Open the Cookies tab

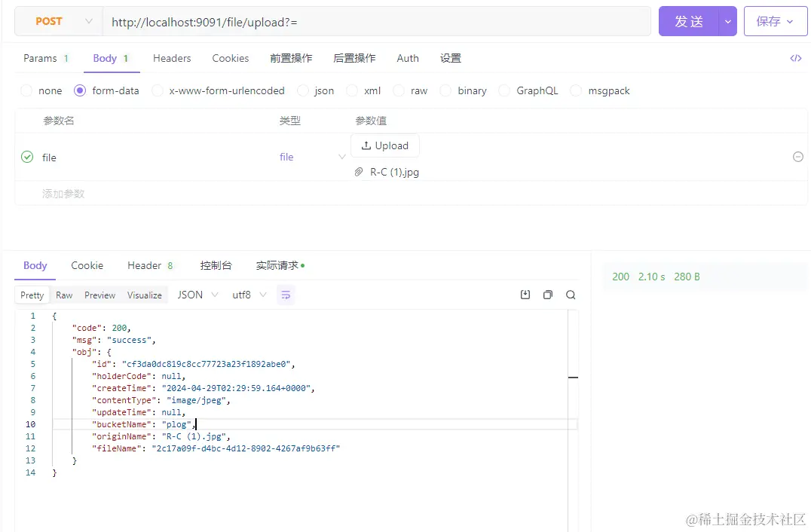230,58
